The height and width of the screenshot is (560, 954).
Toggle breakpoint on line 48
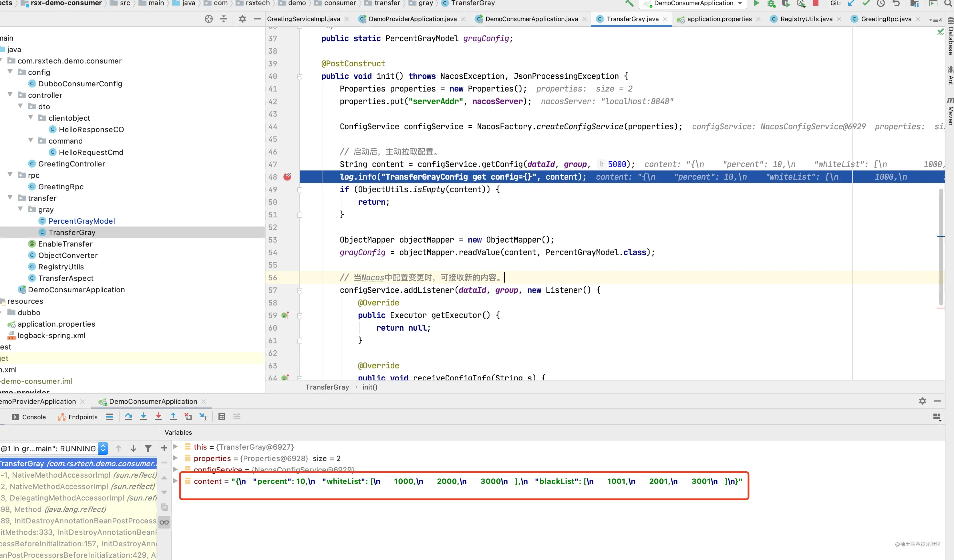(288, 176)
